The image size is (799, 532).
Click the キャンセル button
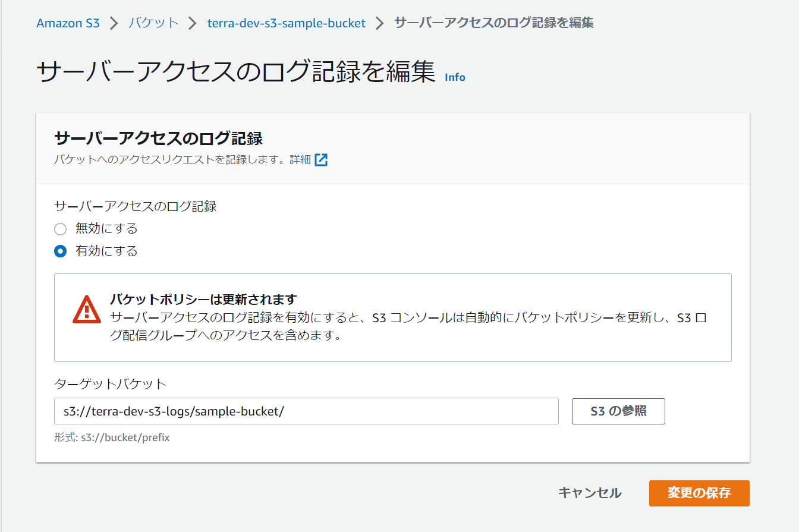(590, 493)
